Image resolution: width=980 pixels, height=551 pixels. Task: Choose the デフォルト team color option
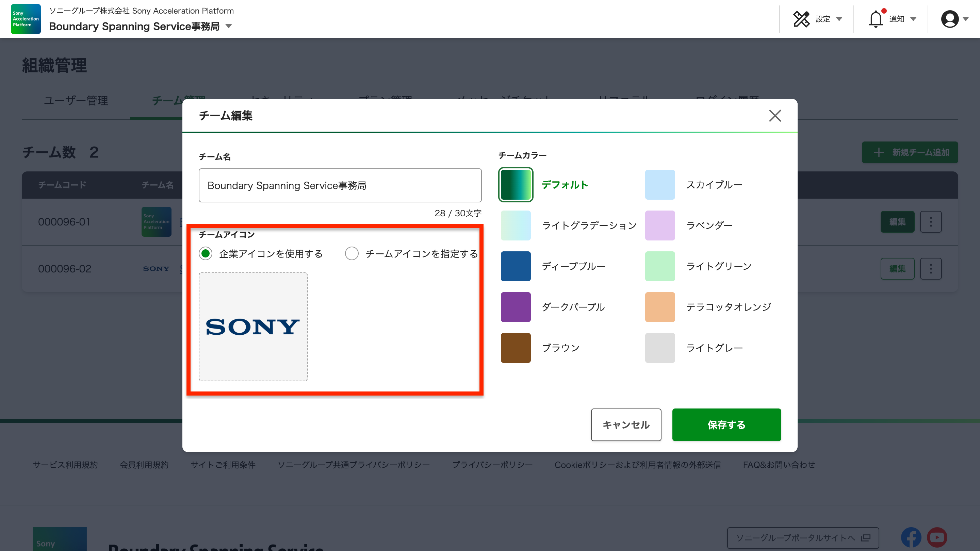point(516,185)
